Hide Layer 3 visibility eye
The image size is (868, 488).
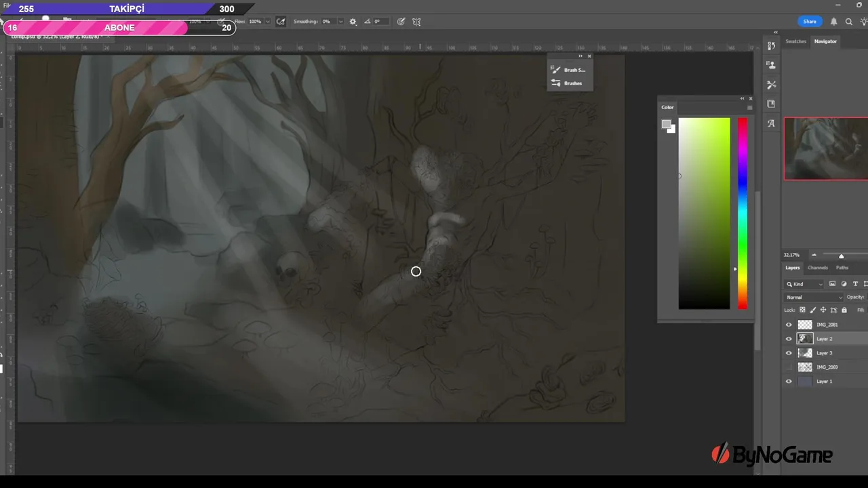pyautogui.click(x=789, y=353)
